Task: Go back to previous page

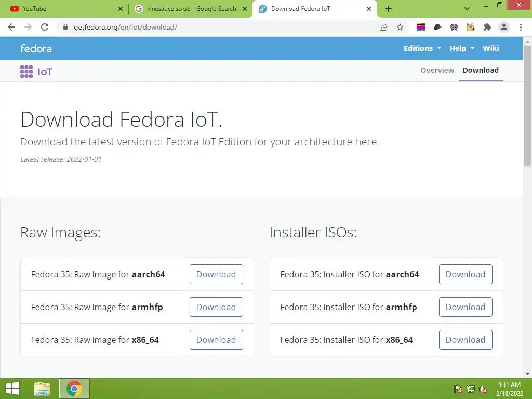Action: point(11,27)
